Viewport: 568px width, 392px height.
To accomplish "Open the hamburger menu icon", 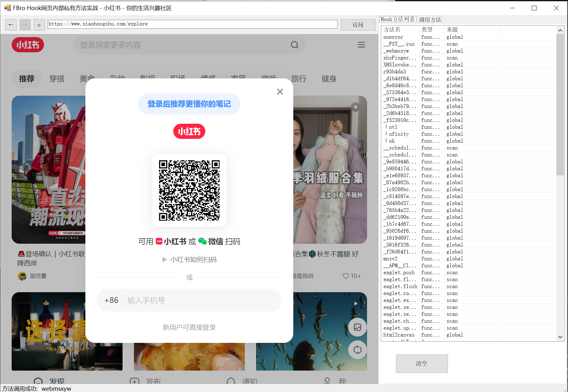I will (x=361, y=45).
